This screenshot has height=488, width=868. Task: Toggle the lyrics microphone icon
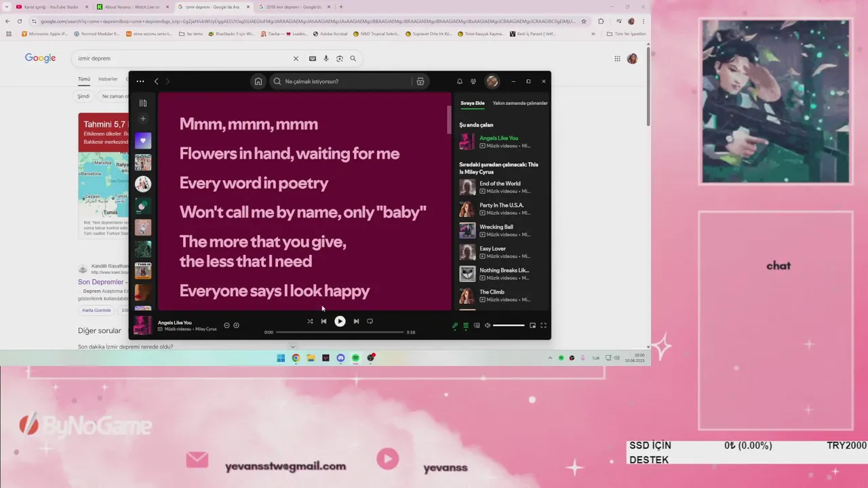tap(455, 325)
